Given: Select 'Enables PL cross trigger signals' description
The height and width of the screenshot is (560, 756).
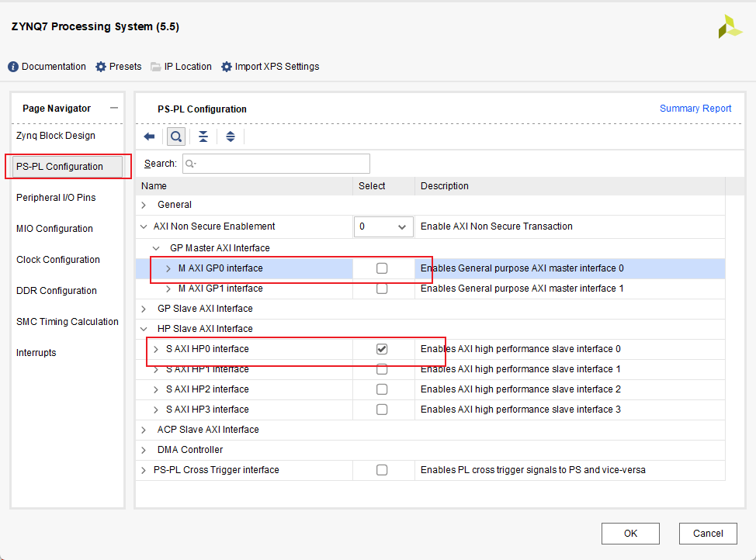Looking at the screenshot, I should (x=533, y=470).
